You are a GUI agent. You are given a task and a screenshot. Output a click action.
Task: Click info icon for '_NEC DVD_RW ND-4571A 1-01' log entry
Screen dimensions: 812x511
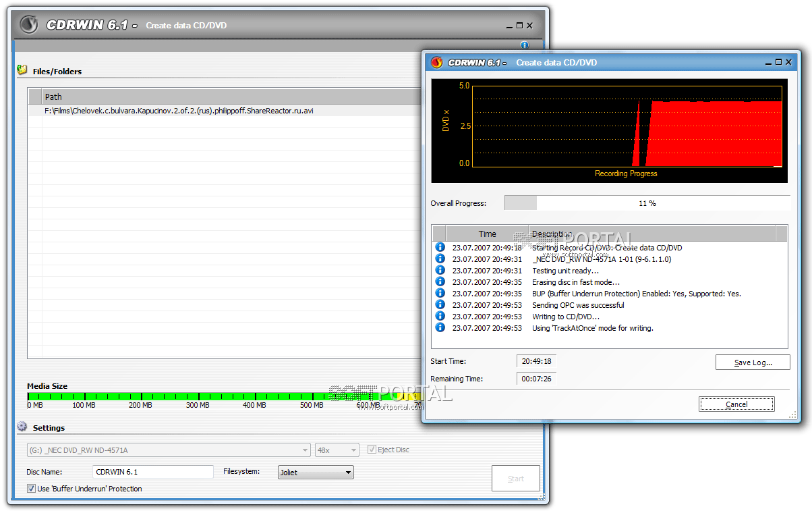point(440,259)
